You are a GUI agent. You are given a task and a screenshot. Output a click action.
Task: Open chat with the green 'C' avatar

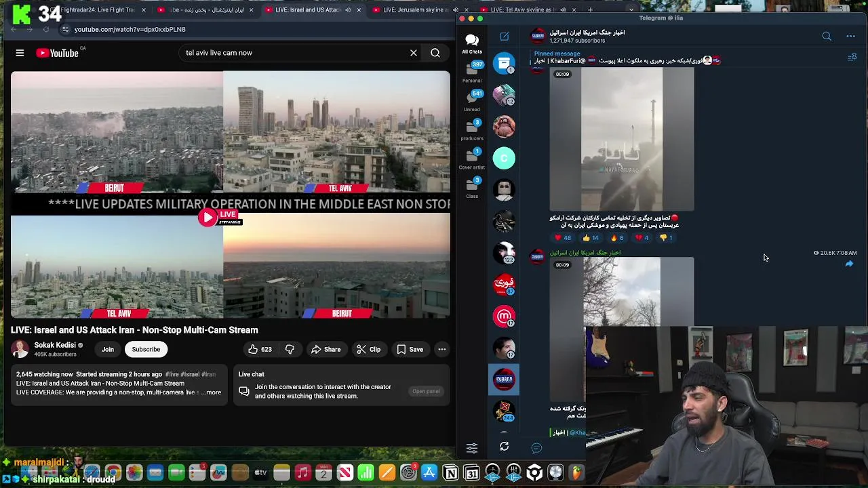(504, 158)
